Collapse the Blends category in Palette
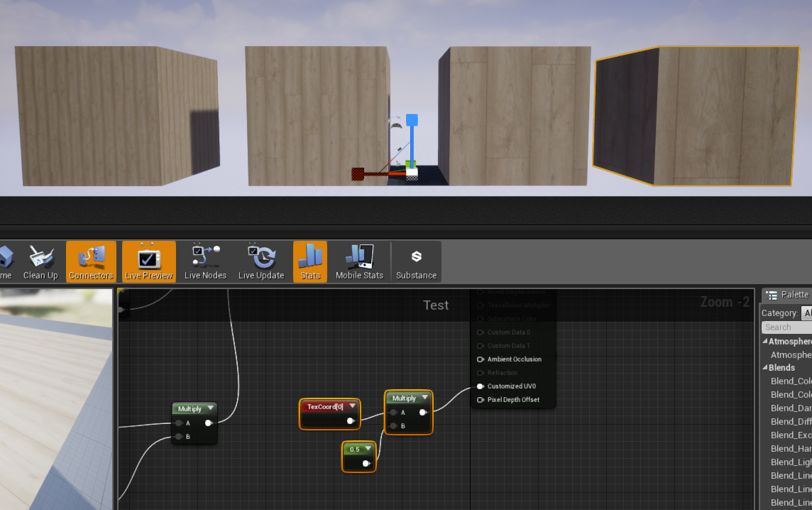812x510 pixels. (765, 367)
